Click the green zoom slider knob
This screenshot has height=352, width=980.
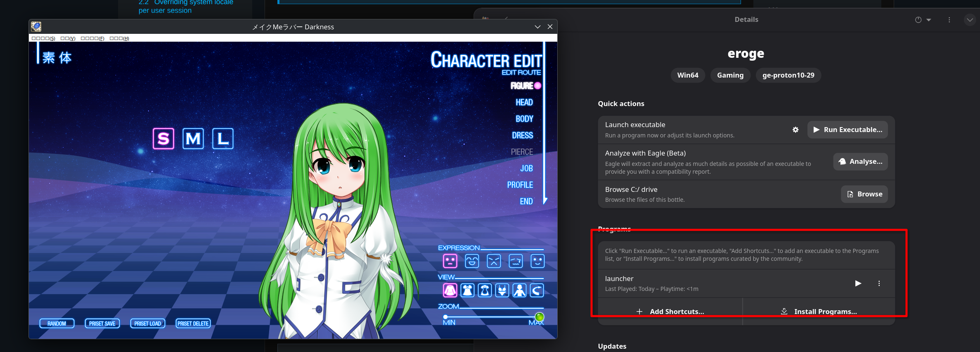click(540, 317)
